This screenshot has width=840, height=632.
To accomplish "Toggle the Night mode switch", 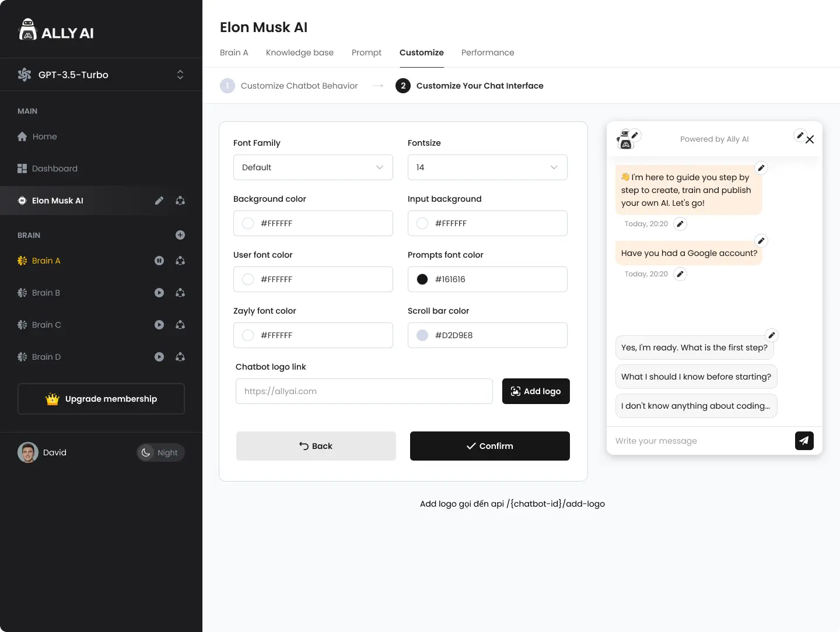I will [160, 452].
